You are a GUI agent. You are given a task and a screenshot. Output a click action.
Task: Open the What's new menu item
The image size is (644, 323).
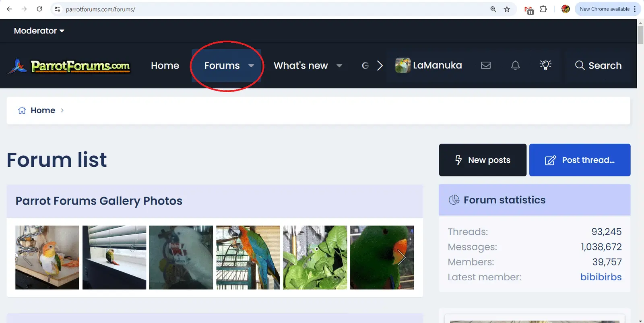click(x=301, y=66)
